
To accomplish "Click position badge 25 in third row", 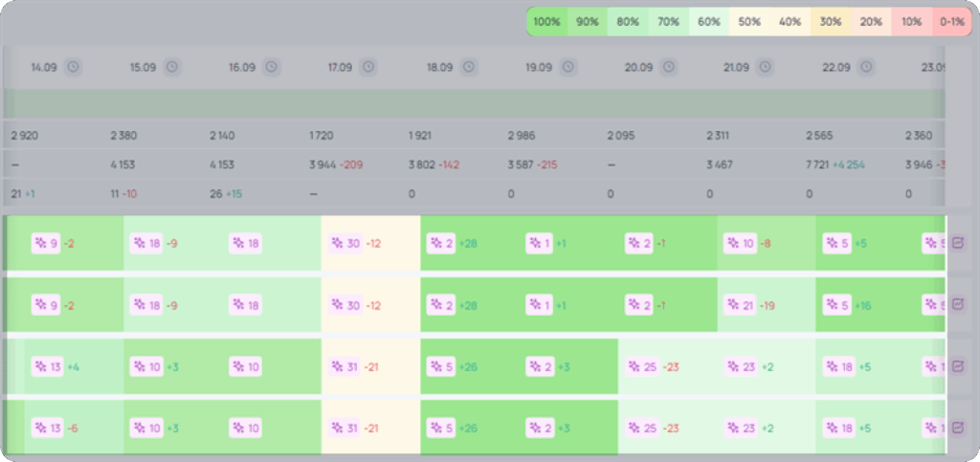I will point(642,366).
